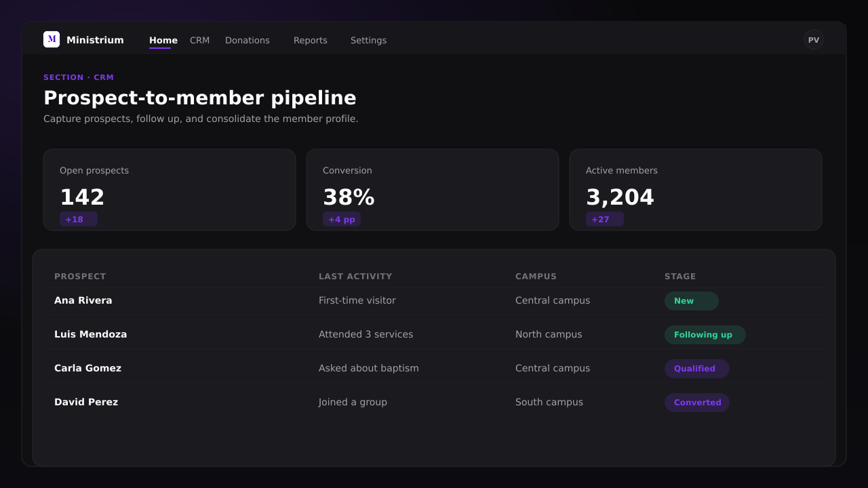Go to the Home tab

pyautogui.click(x=163, y=40)
